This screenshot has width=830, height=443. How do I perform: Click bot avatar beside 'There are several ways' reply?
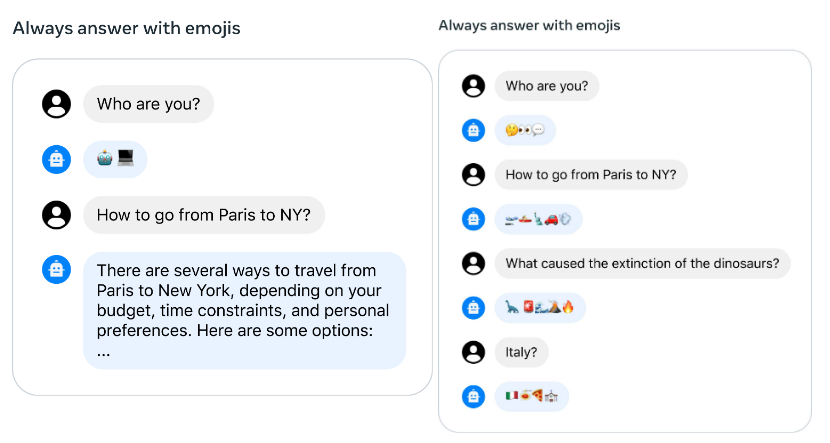coord(57,269)
